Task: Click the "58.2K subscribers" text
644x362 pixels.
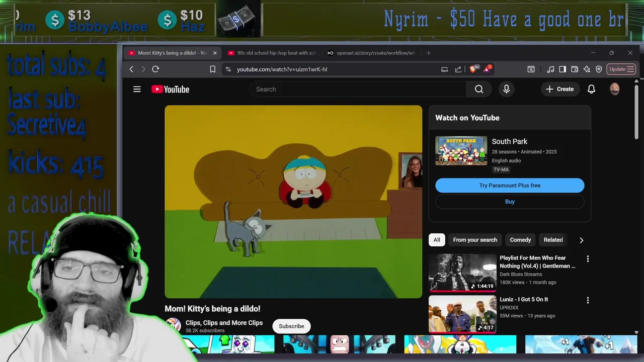Action: coord(205,330)
